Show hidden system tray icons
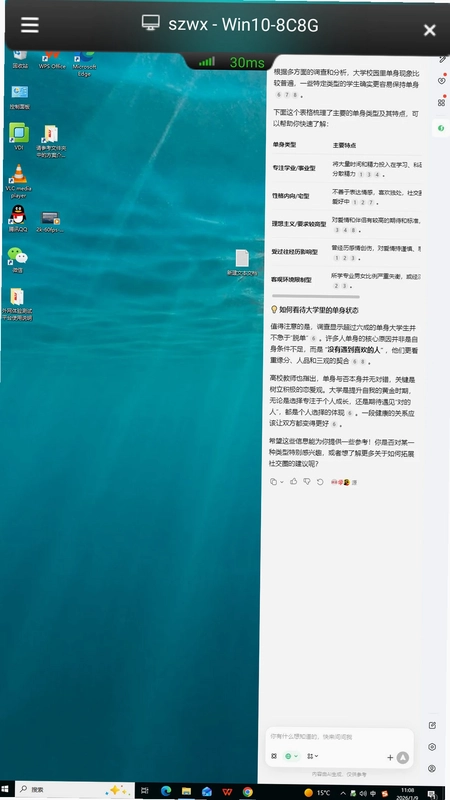450x800 pixels. (x=343, y=793)
